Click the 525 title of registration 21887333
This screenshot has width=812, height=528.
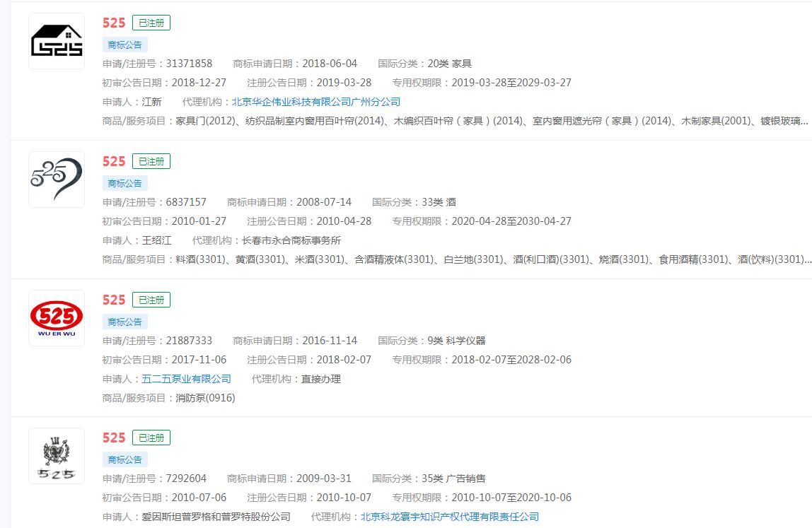point(114,300)
